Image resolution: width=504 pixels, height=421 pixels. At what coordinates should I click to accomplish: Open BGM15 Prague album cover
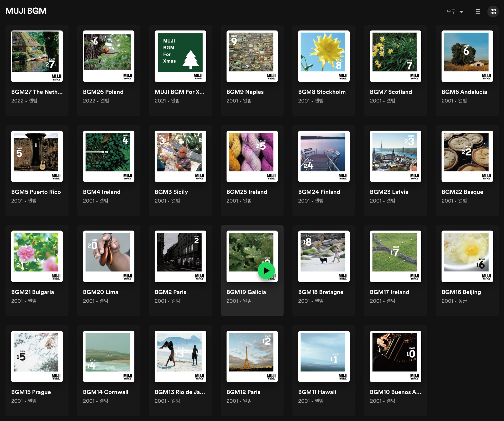37,356
